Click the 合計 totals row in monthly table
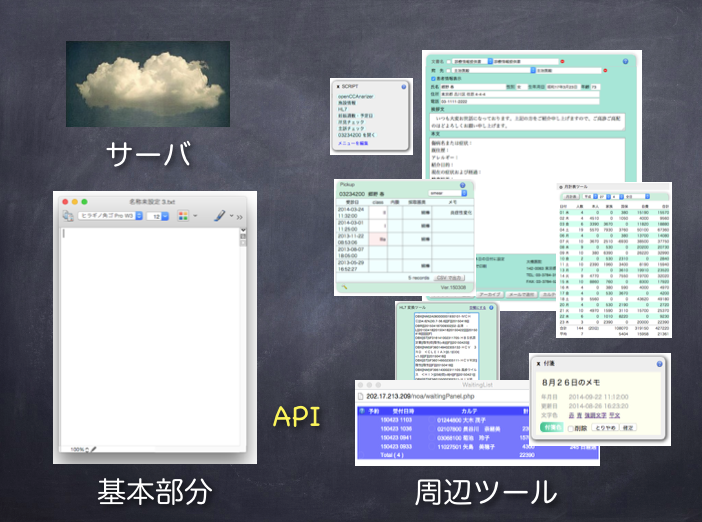Screen dimensions: 702x522 coord(614,328)
